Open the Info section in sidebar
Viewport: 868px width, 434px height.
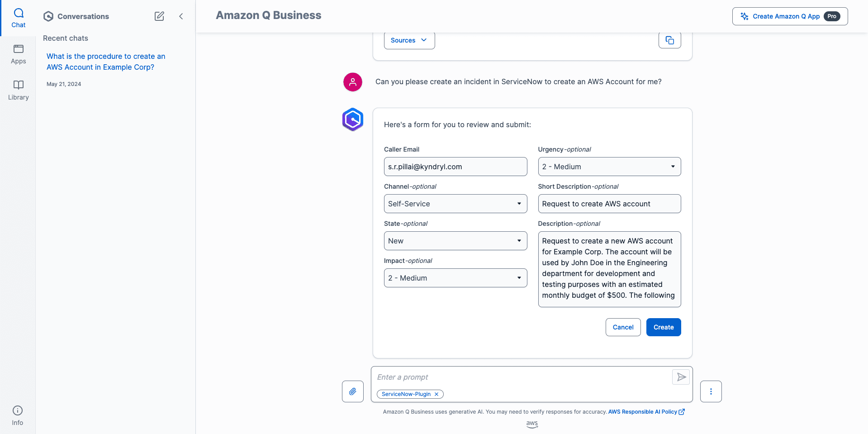point(18,415)
